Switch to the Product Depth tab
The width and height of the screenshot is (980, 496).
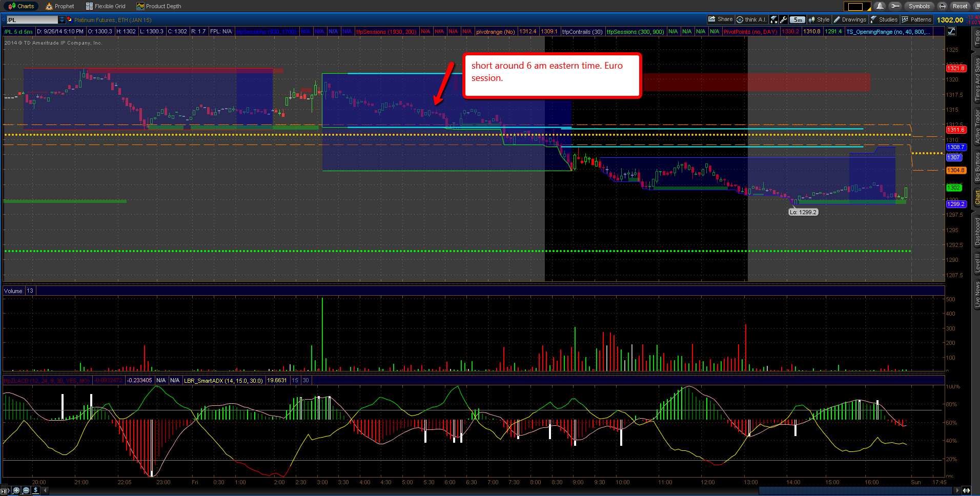159,6
